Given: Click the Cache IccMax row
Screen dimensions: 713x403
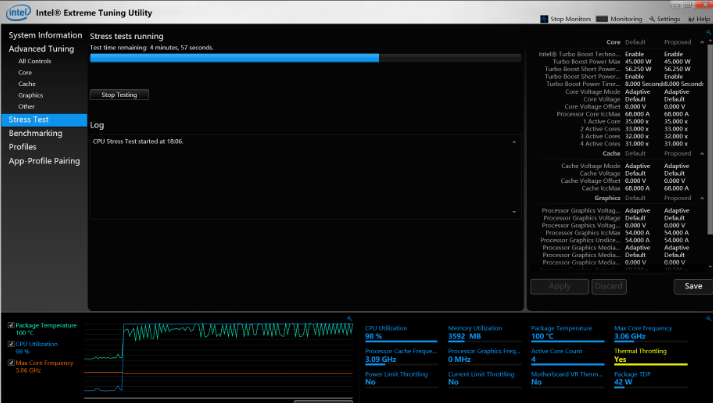Looking at the screenshot, I should pyautogui.click(x=618, y=188).
